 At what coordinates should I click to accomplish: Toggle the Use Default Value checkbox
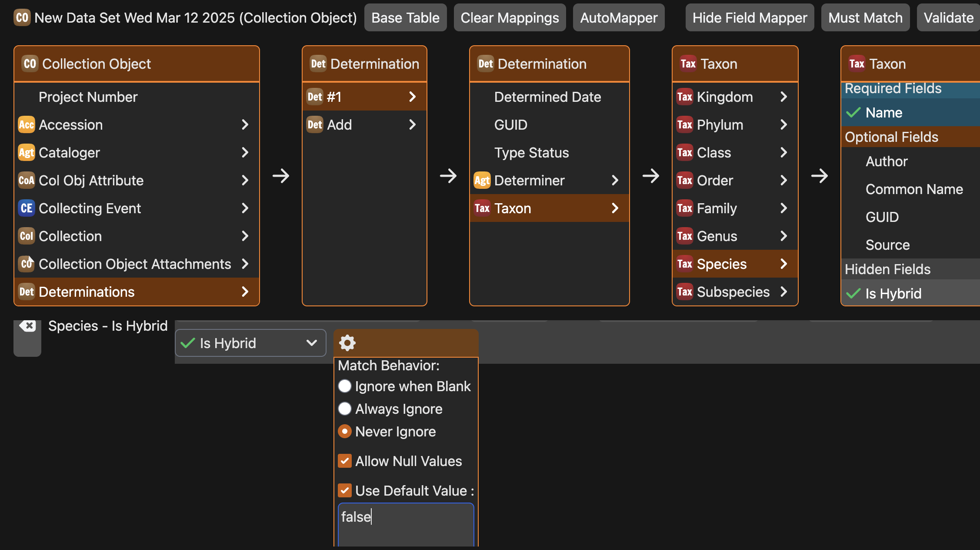[345, 490]
